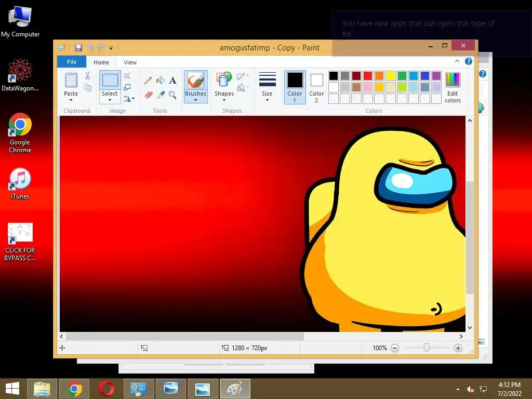
Task: Click the Cut scissors icon
Action: pos(87,76)
